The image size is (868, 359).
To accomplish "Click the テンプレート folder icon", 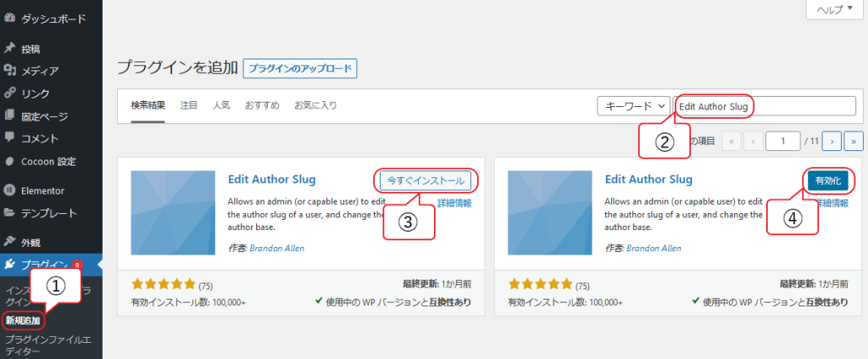I will 9,213.
